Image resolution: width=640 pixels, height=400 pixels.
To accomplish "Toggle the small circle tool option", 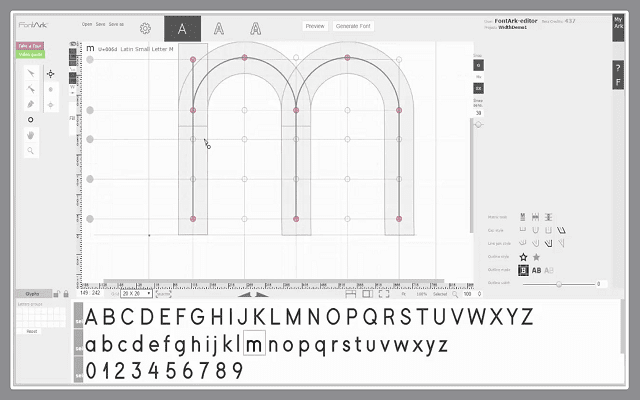I will click(31, 119).
